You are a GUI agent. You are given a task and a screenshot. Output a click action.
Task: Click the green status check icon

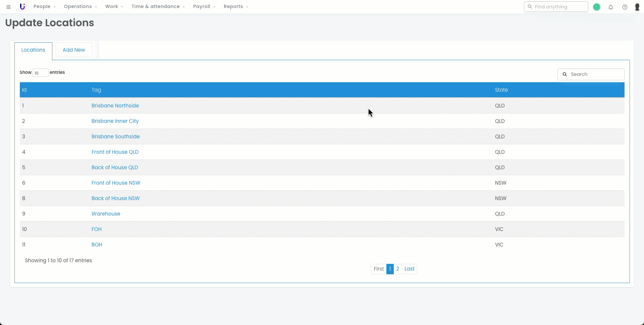[x=596, y=7]
